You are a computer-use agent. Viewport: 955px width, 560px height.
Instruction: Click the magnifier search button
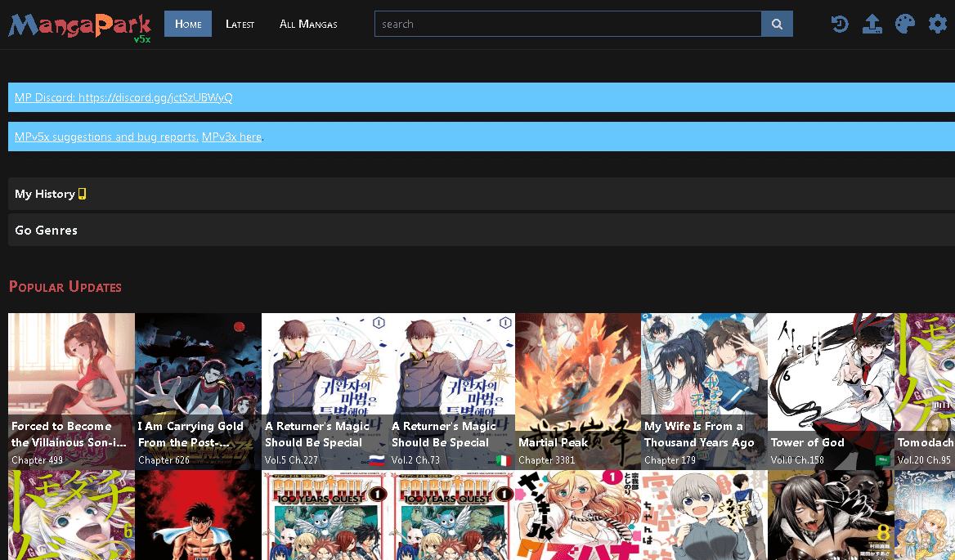(x=777, y=24)
